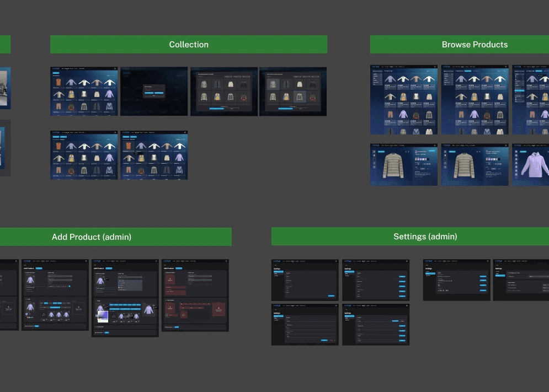Image resolution: width=549 pixels, height=392 pixels.
Task: Select the Browse Products grid frame with the blue header chip
Action: coord(475,99)
